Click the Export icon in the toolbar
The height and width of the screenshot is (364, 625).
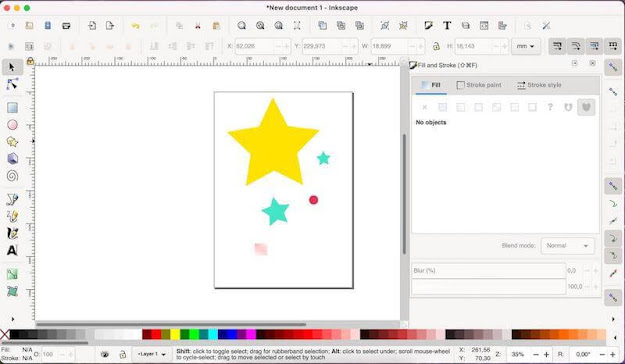(x=110, y=26)
